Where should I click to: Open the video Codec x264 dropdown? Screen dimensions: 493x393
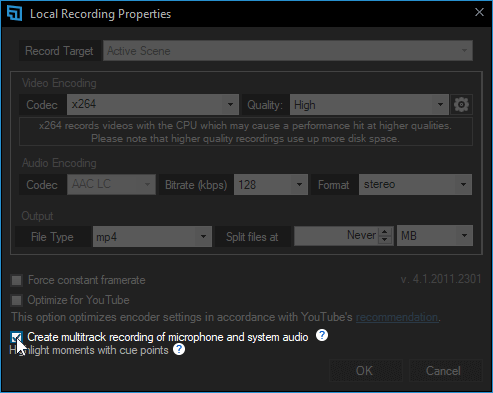(153, 104)
